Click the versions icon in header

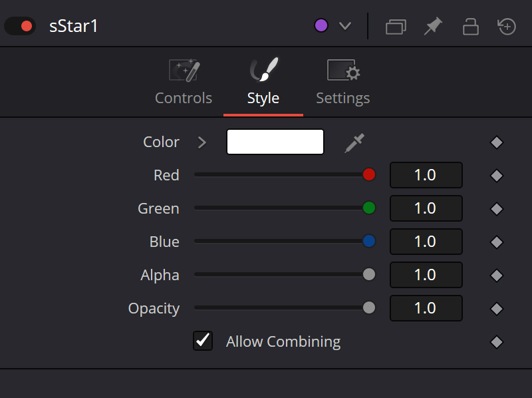pos(396,27)
